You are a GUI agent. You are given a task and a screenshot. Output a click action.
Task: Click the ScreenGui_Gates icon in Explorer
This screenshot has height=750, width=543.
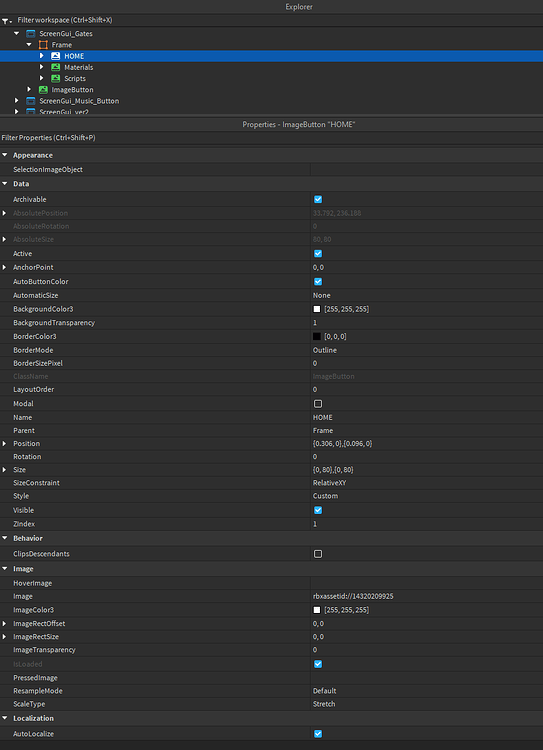(31, 33)
